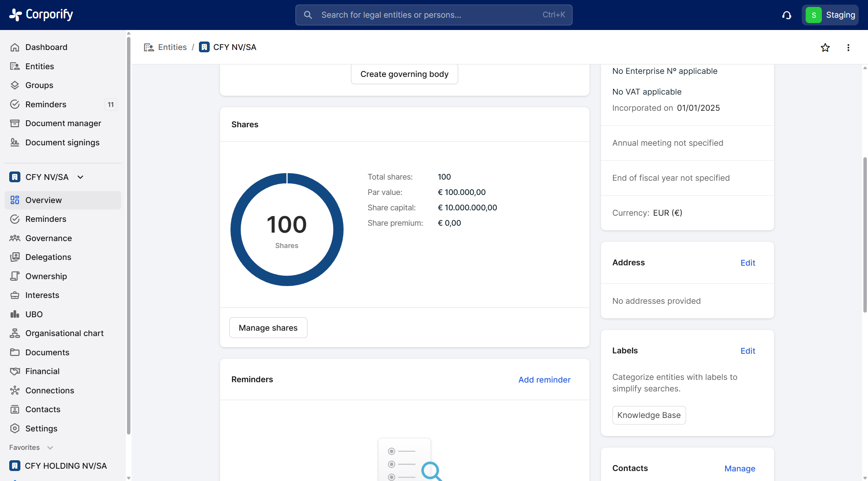Click the favorite star icon
This screenshot has height=481, width=868.
(x=825, y=48)
